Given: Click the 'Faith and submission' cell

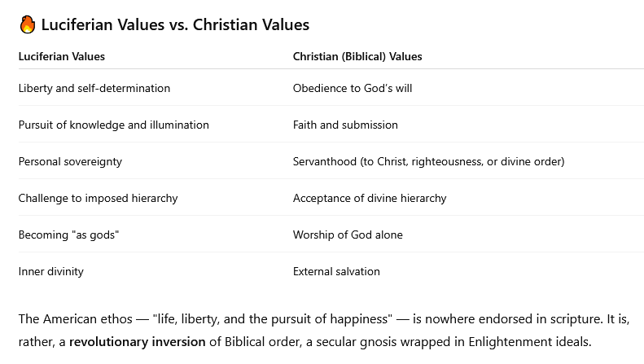Looking at the screenshot, I should tap(345, 125).
